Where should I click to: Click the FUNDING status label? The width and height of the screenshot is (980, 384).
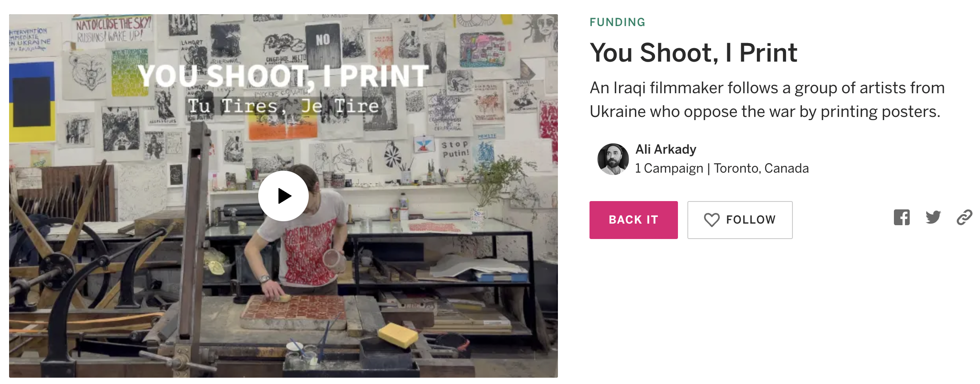(x=618, y=22)
